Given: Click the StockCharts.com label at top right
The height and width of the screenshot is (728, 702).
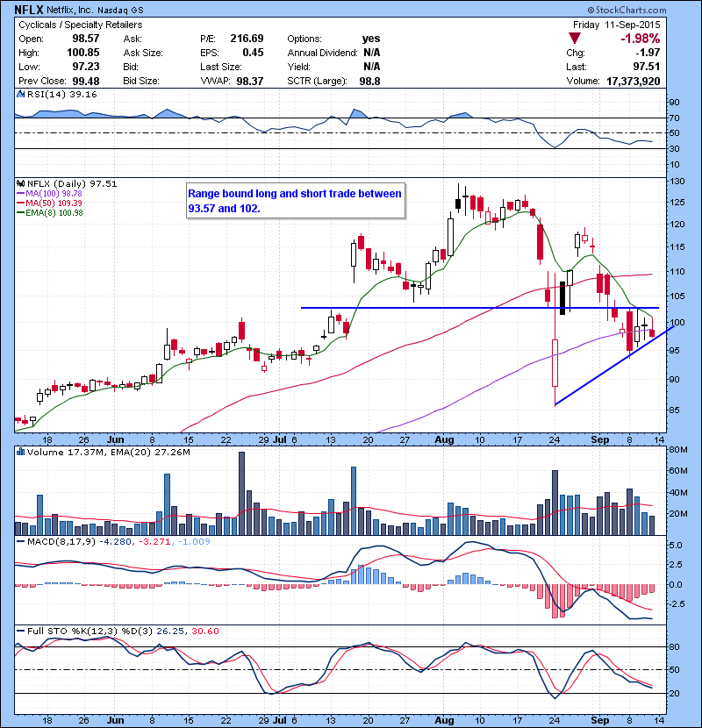Looking at the screenshot, I should 627,10.
